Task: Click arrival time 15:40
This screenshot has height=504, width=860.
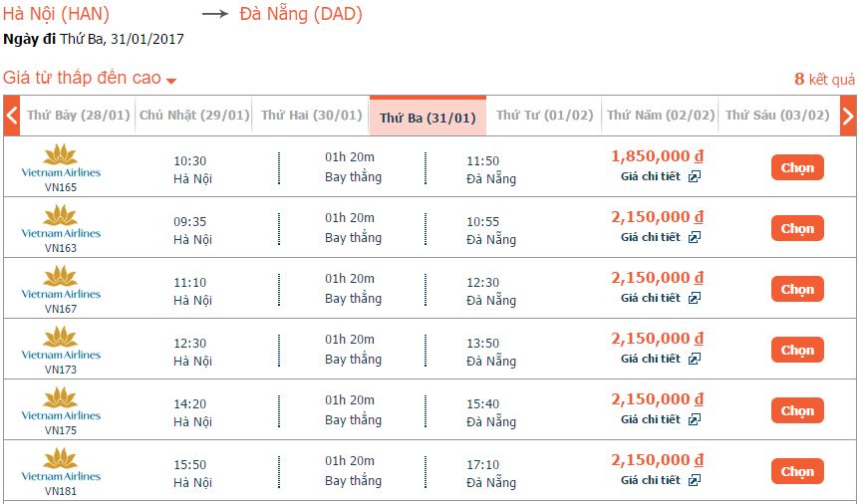Action: [x=482, y=404]
